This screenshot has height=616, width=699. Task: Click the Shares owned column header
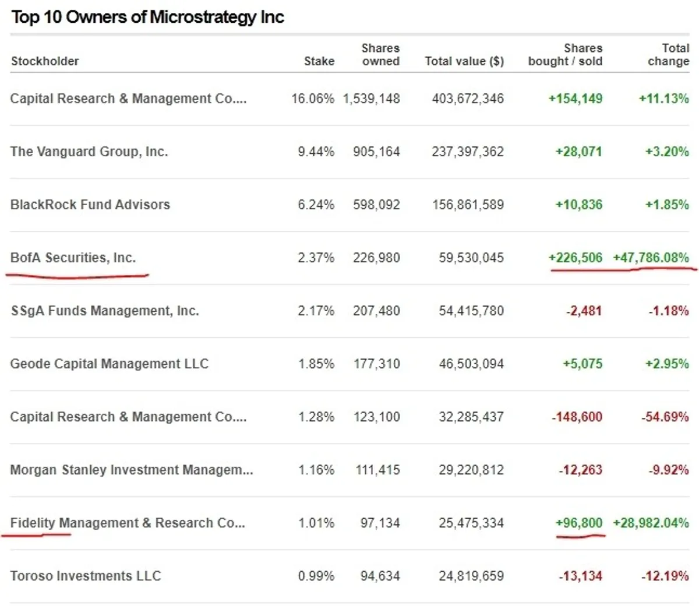[380, 55]
